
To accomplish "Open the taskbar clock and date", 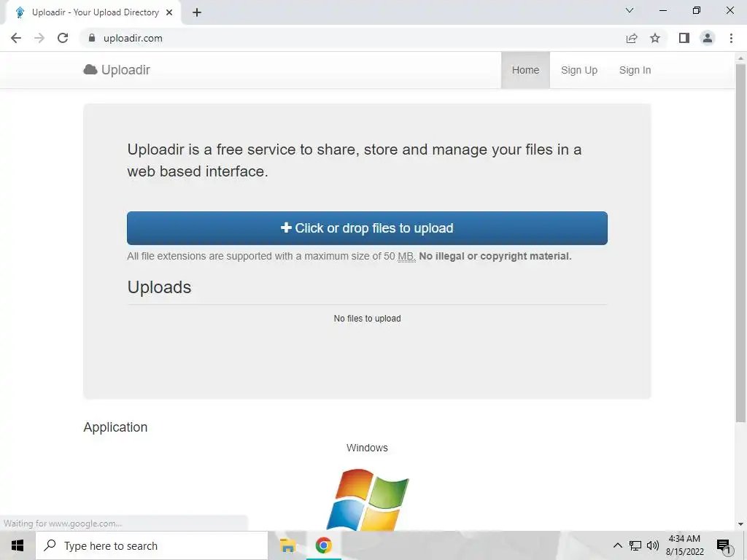I will [x=684, y=545].
